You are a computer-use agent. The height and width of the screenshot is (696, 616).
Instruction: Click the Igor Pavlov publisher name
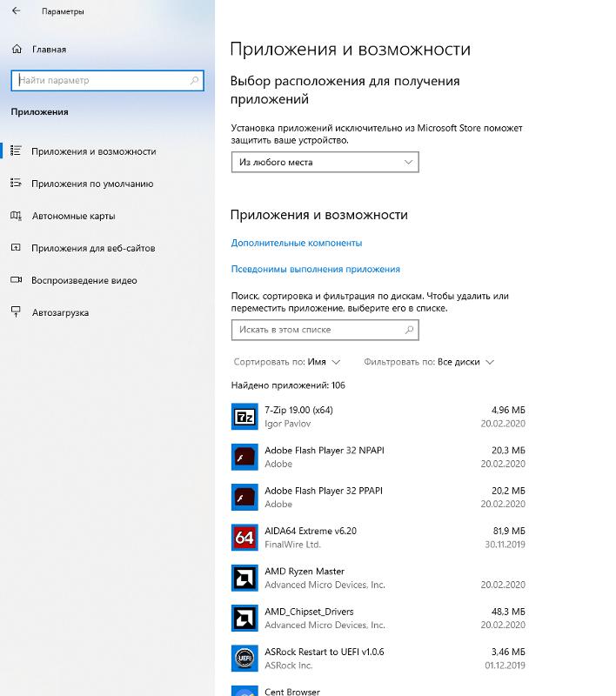(288, 424)
